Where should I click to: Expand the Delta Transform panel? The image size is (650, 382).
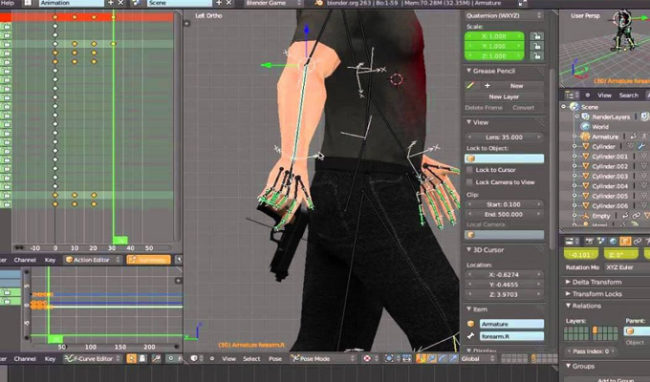568,282
